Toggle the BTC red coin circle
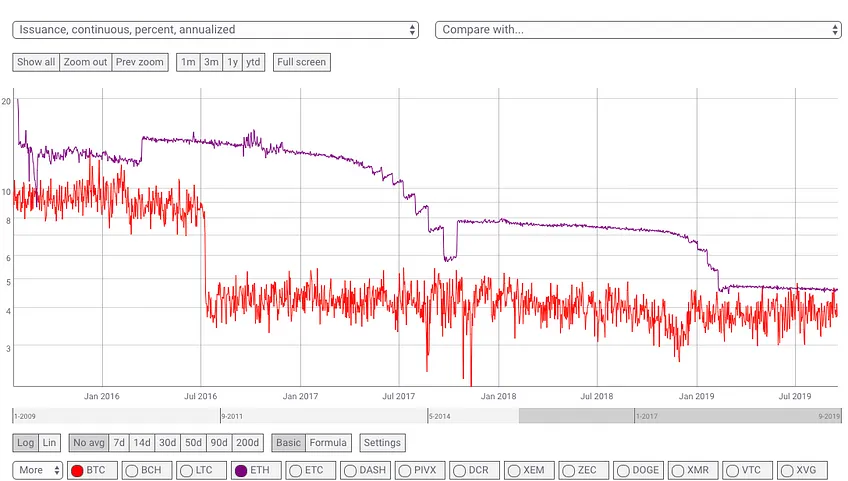 coord(77,471)
